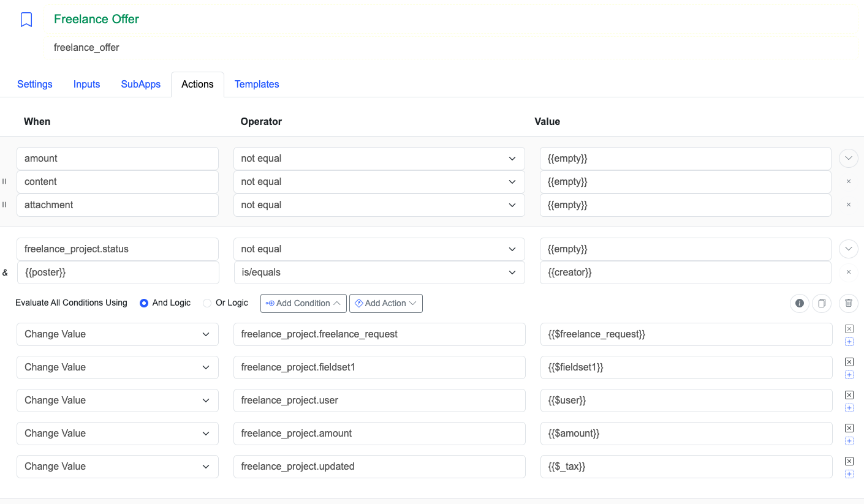Click the content When field
This screenshot has width=864, height=504.
[118, 182]
